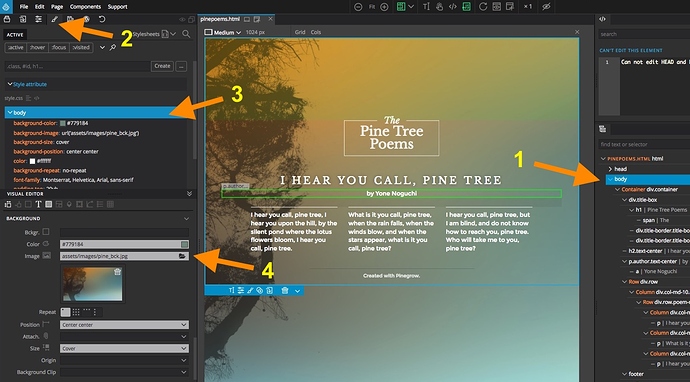Zoom out with the minus circle icon

point(358,7)
